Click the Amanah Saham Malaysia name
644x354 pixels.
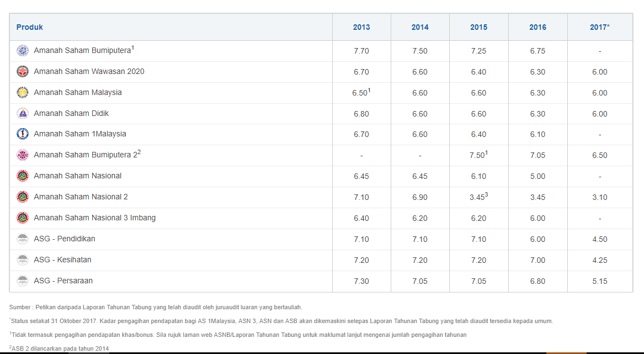point(78,93)
